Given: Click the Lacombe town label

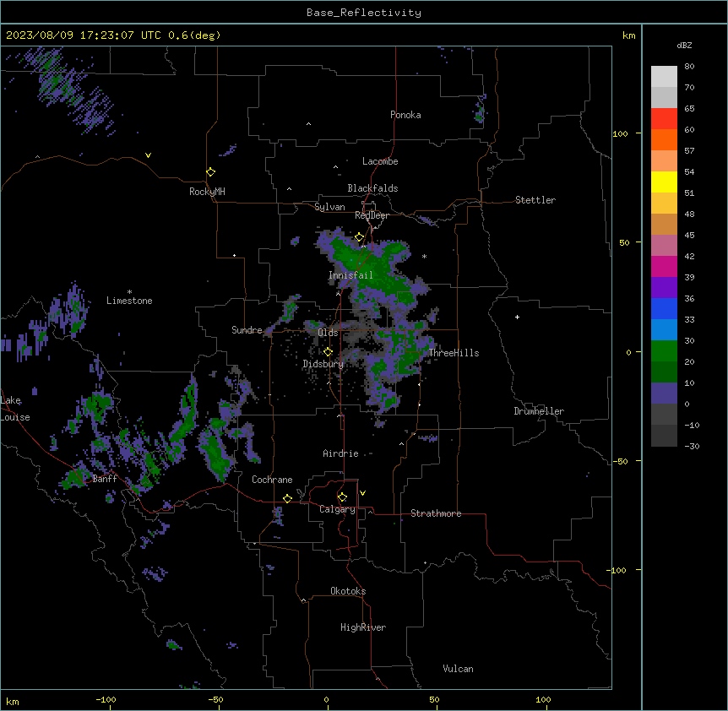Looking at the screenshot, I should point(380,161).
